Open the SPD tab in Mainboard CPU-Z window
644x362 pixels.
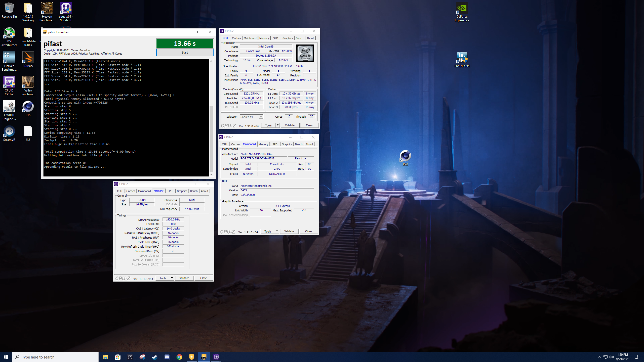(x=275, y=144)
